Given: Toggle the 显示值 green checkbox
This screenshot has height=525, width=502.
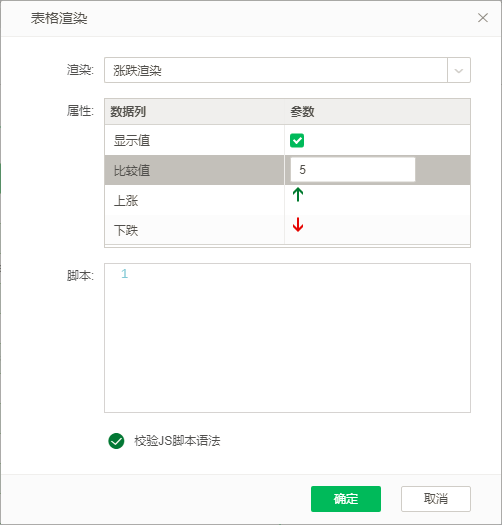Looking at the screenshot, I should 297,140.
